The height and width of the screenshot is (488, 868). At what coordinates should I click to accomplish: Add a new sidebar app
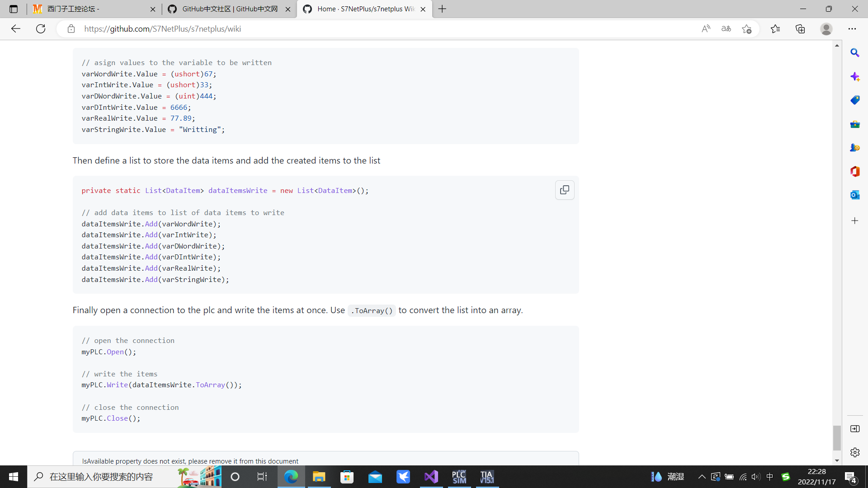[854, 221]
